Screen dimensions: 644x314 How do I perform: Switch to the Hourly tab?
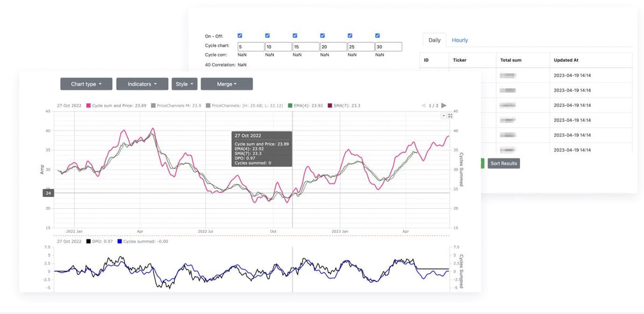[x=460, y=40]
